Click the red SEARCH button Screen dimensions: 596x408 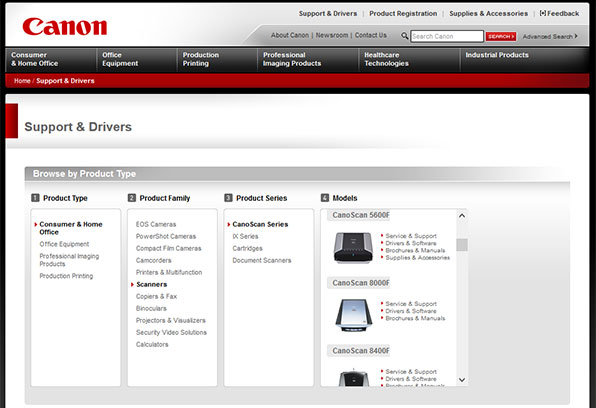point(501,36)
